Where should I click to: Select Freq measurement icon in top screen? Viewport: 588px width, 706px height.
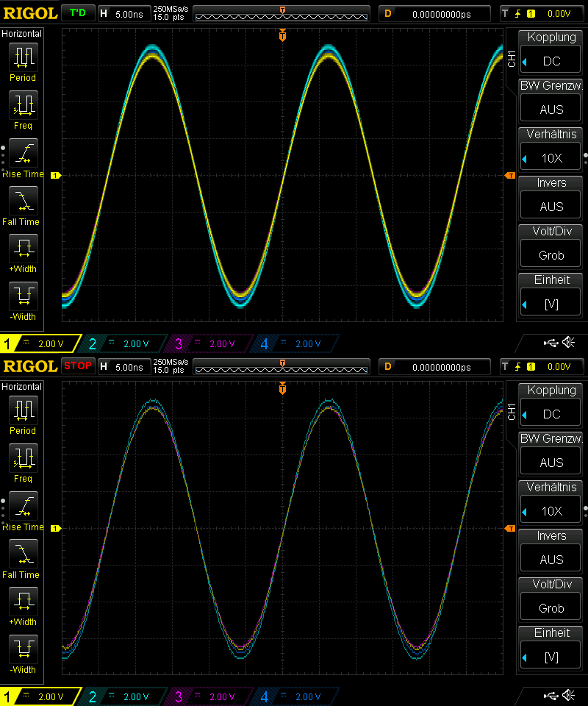click(x=23, y=105)
